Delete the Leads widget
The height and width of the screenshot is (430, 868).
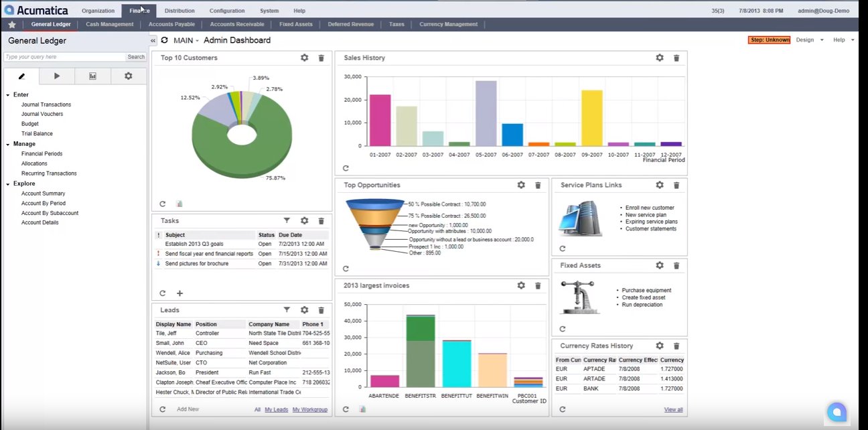pyautogui.click(x=321, y=310)
